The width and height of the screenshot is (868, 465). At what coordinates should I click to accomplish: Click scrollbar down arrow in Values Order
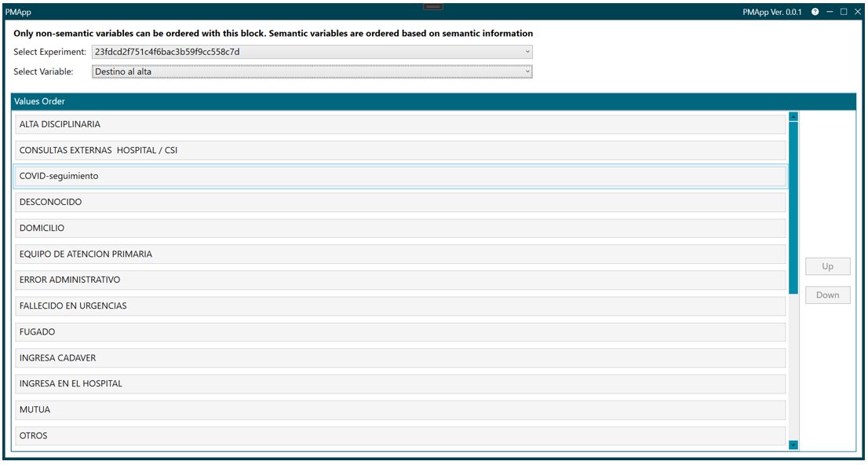pyautogui.click(x=793, y=445)
